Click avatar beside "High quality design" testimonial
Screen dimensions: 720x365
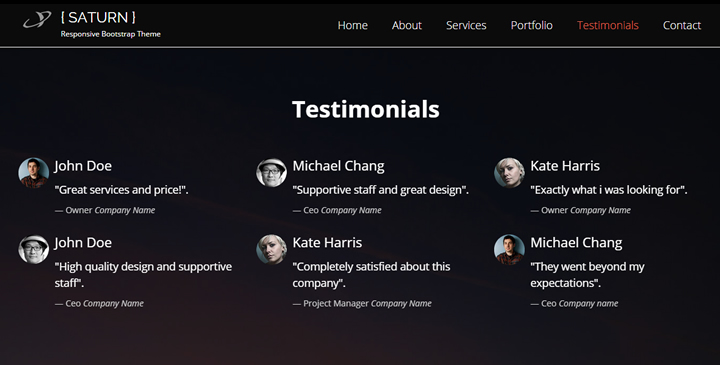(34, 249)
